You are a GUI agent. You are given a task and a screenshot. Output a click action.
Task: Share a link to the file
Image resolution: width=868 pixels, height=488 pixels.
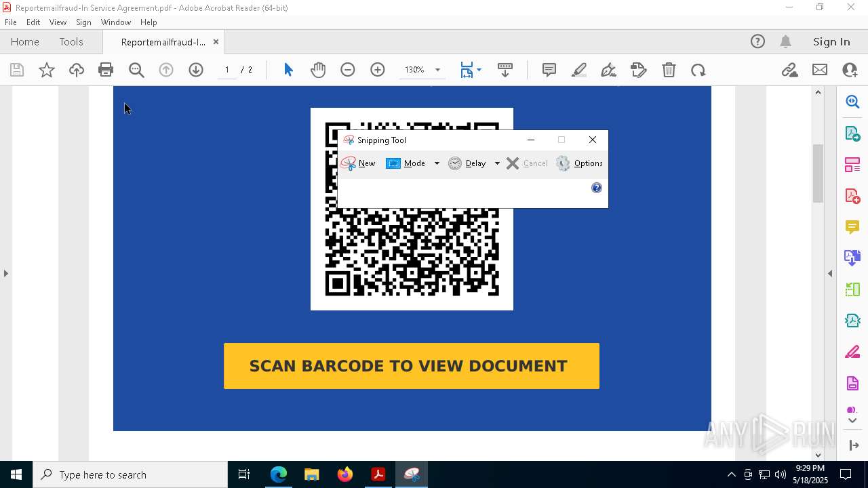pos(789,70)
